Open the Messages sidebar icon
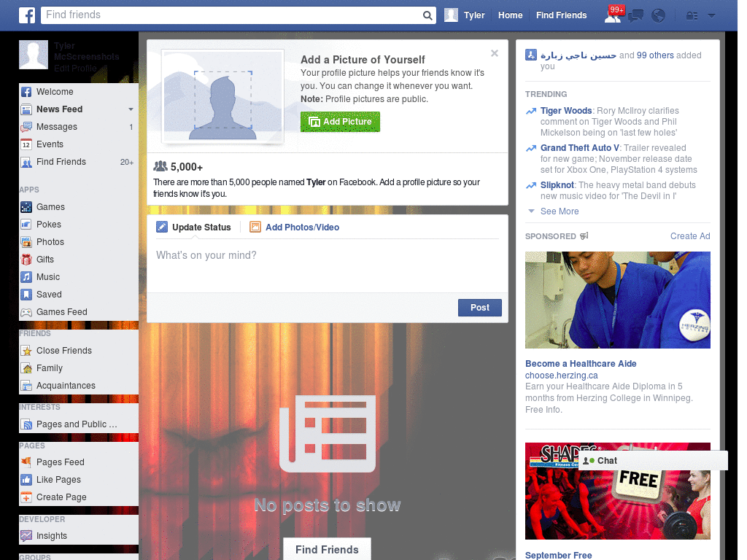747x560 pixels. 26,127
